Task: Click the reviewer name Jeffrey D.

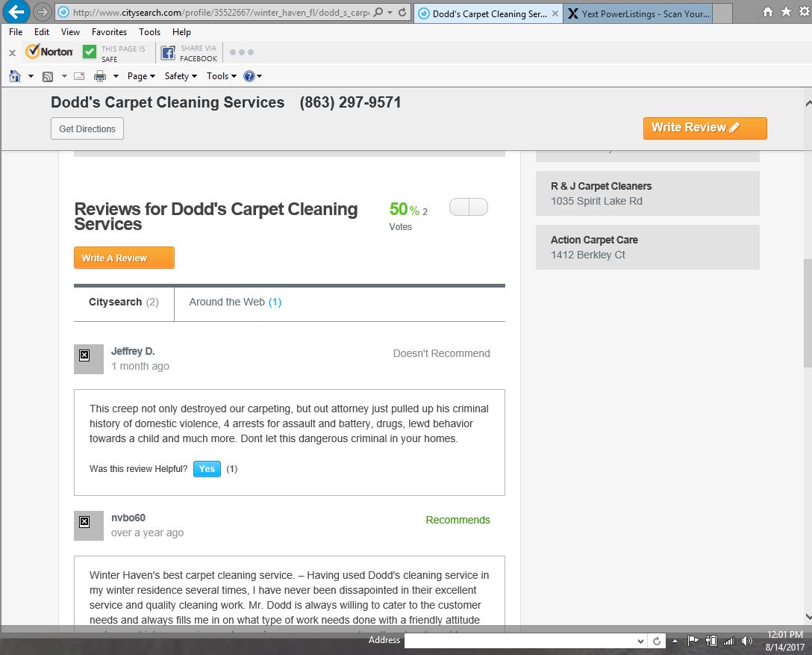Action: pyautogui.click(x=133, y=351)
